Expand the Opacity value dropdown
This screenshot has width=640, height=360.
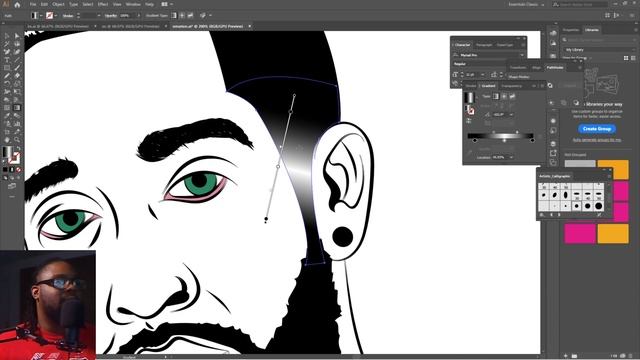point(138,16)
